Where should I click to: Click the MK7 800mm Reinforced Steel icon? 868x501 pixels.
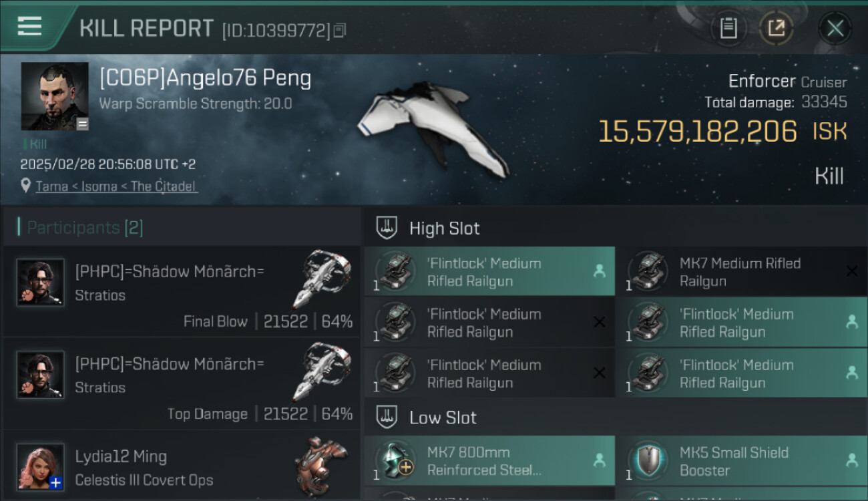pos(395,461)
